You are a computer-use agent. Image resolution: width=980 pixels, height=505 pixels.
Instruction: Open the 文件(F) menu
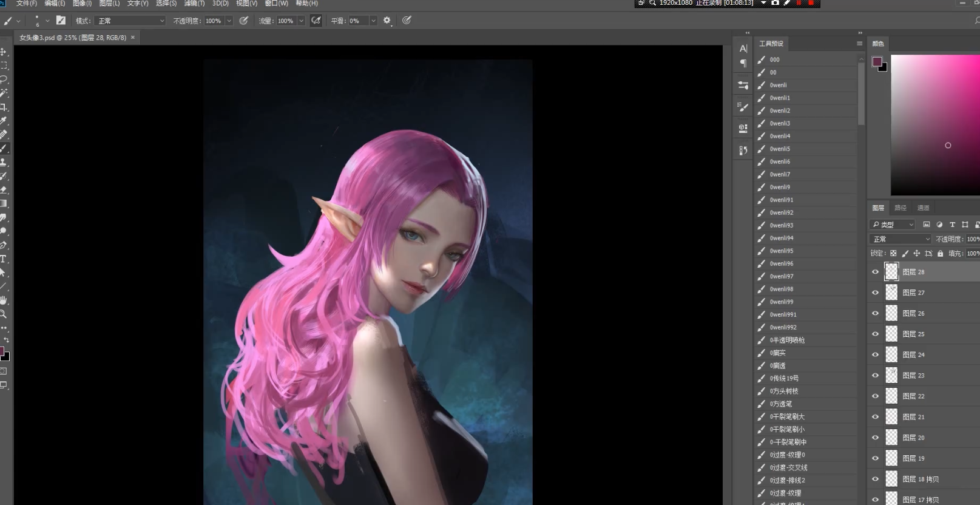[x=27, y=4]
